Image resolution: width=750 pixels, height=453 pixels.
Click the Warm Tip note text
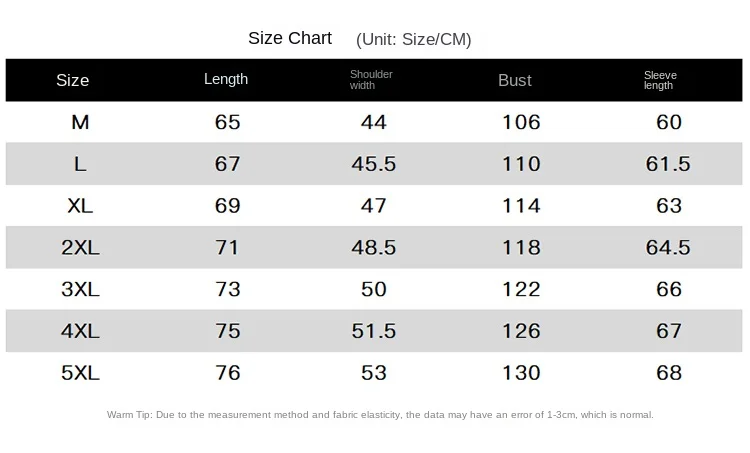[380, 415]
